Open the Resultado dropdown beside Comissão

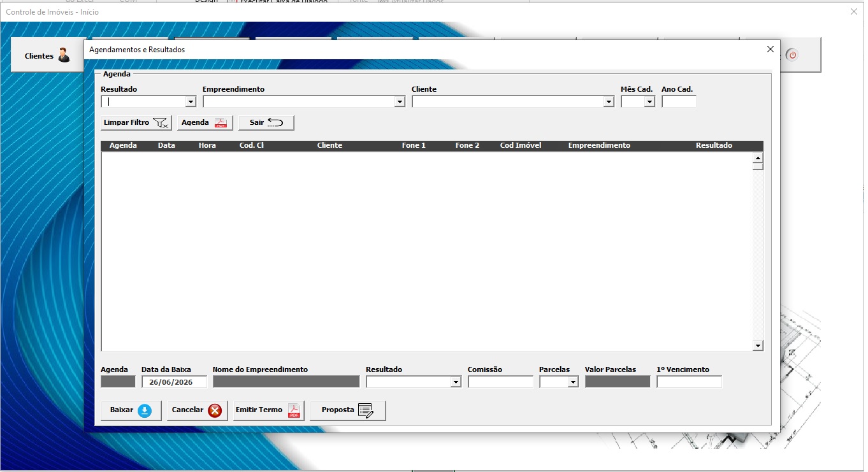tap(456, 382)
